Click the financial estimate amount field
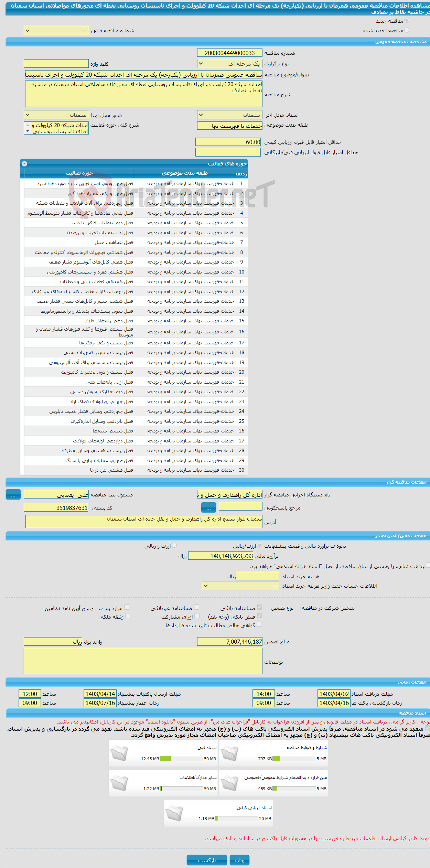This screenshot has width=430, height=868. coord(221,556)
